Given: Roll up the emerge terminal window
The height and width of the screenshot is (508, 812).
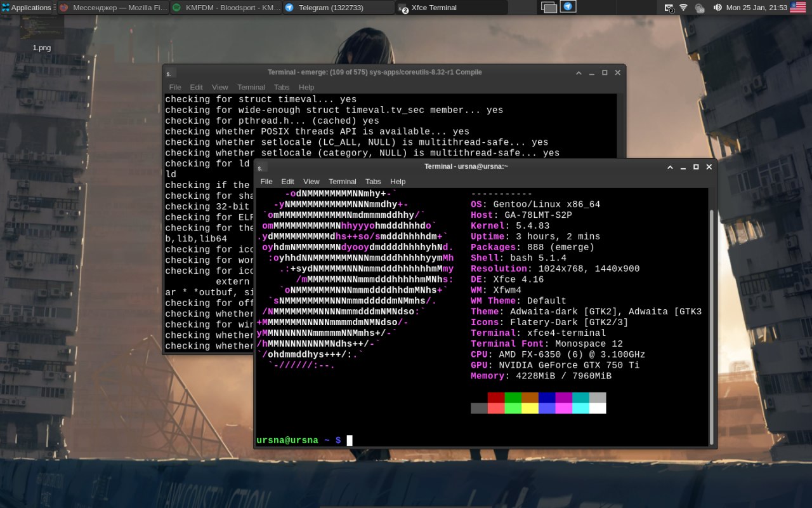Looking at the screenshot, I should click(x=579, y=72).
